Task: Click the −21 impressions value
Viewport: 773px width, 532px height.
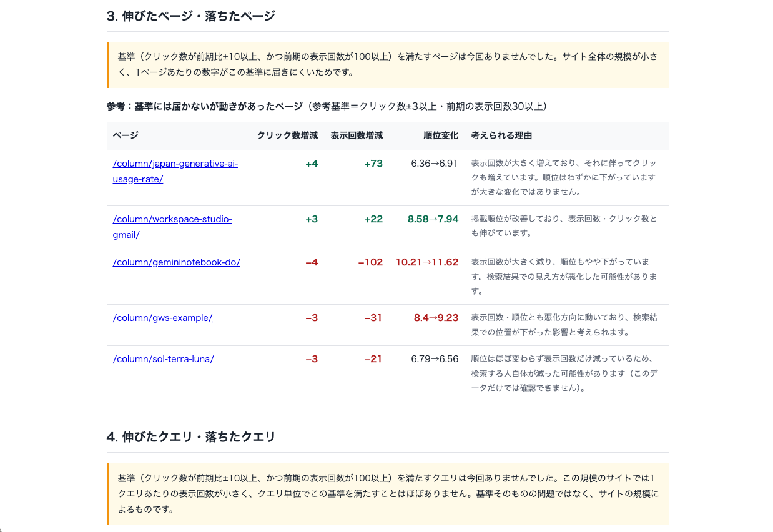Action: coord(373,359)
